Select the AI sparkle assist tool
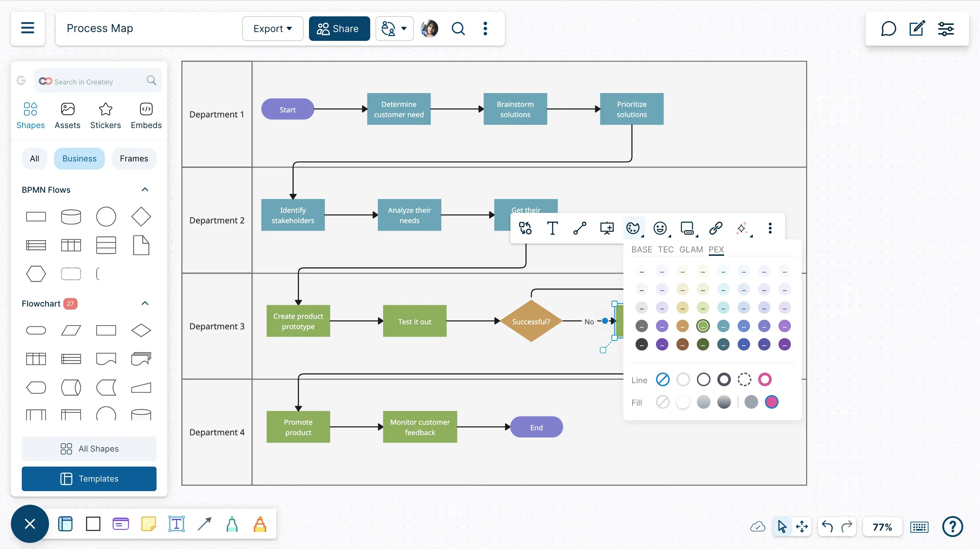 [x=743, y=228]
